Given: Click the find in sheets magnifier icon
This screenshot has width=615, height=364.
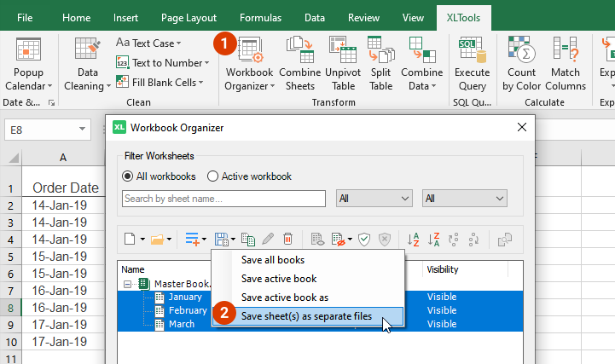Looking at the screenshot, I should 505,239.
